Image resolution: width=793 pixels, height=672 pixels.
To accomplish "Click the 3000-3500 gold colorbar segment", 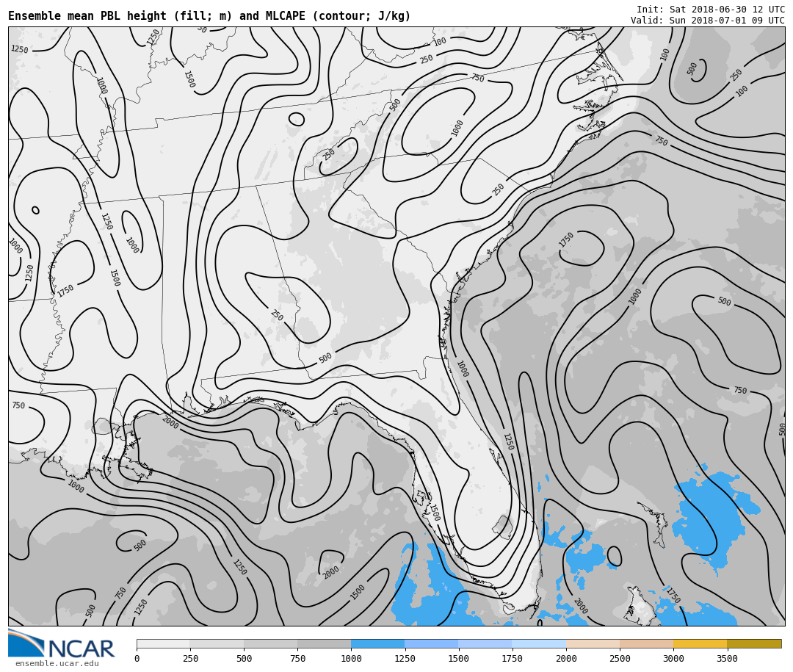I will [700, 643].
